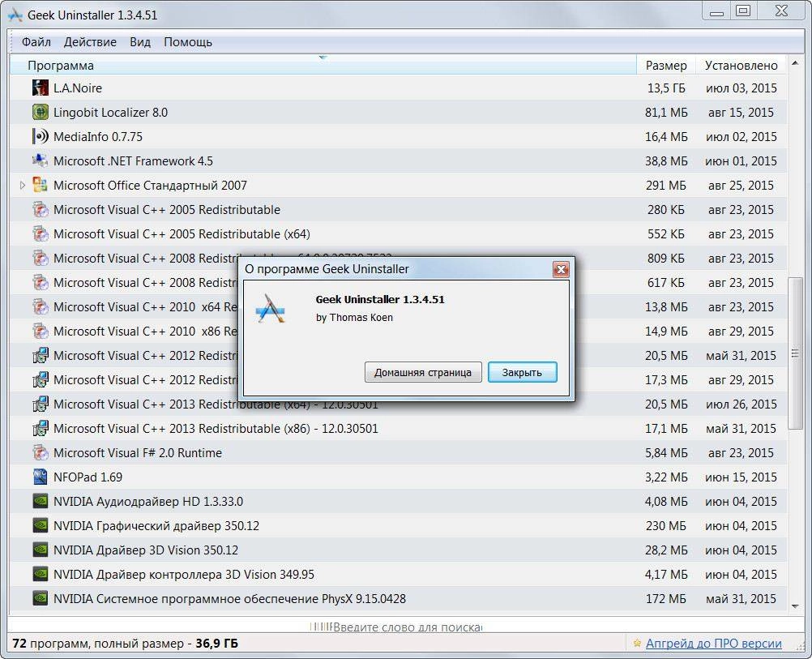The height and width of the screenshot is (659, 812).
Task: Sort by the Размер column header
Action: (x=666, y=66)
